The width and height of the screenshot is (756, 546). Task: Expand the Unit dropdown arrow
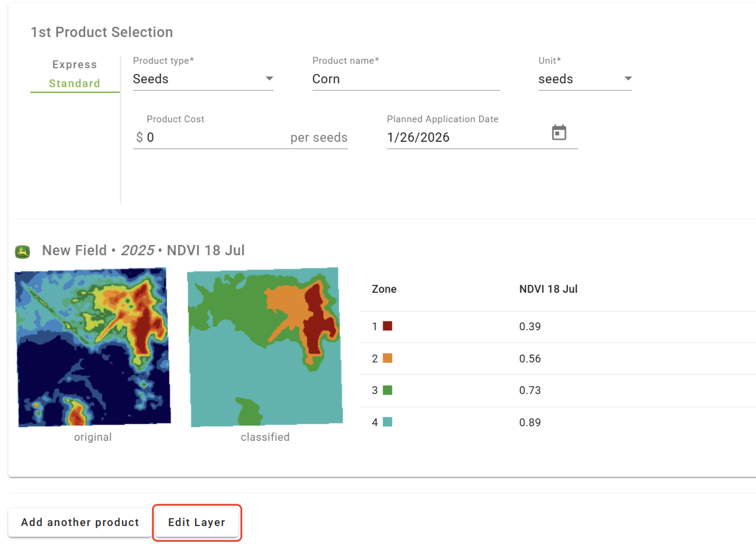[628, 79]
